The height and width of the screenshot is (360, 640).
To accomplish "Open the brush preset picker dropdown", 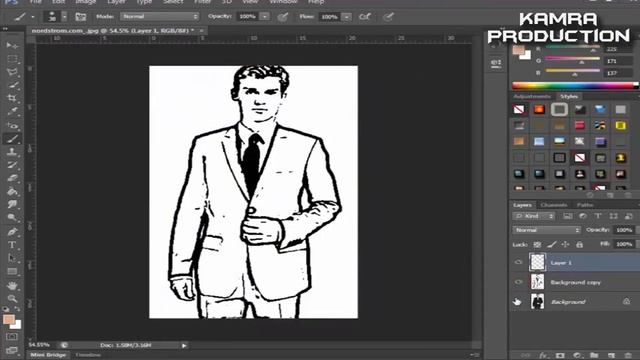I will point(64,17).
